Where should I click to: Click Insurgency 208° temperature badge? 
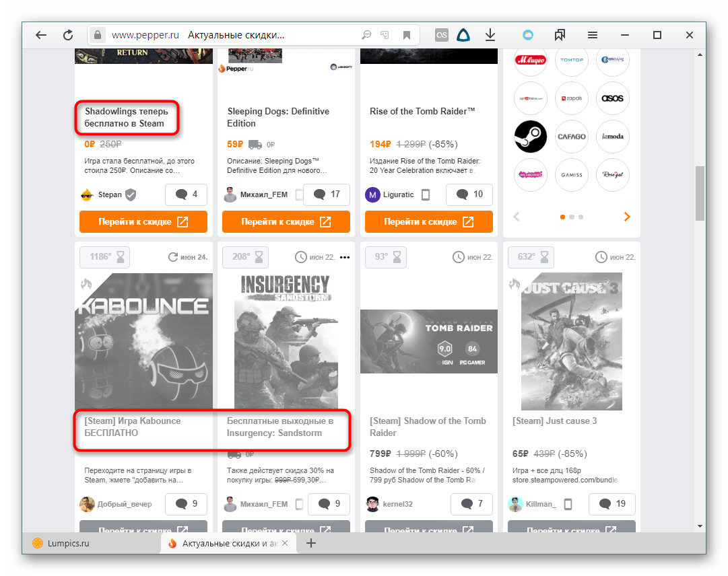click(x=246, y=257)
